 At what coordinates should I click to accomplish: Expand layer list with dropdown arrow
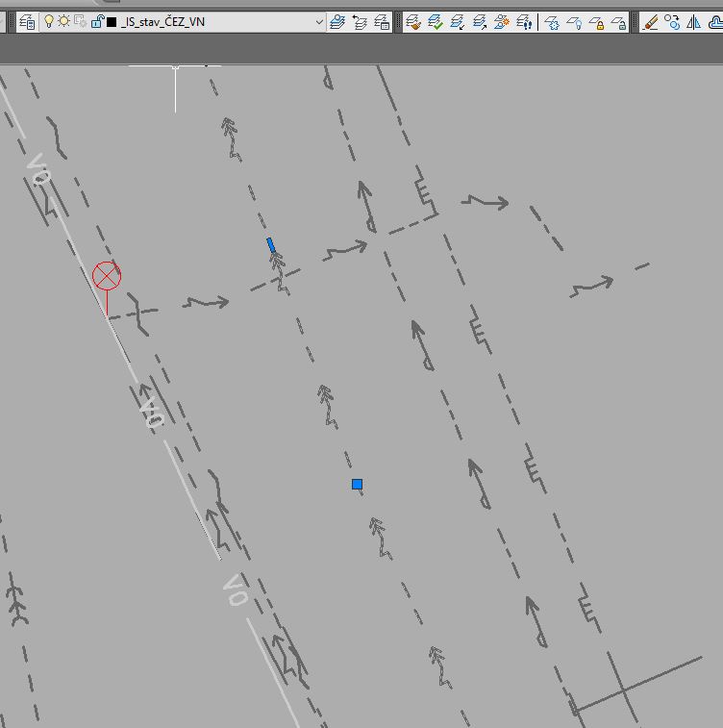[x=319, y=22]
